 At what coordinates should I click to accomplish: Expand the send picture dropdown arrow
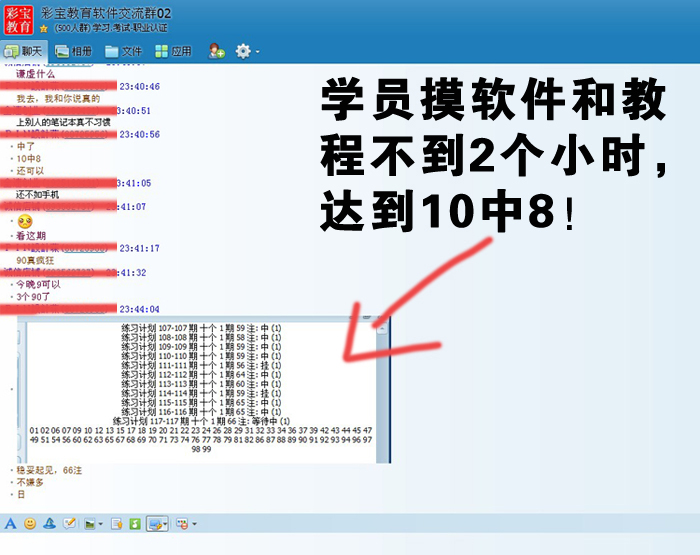(102, 524)
